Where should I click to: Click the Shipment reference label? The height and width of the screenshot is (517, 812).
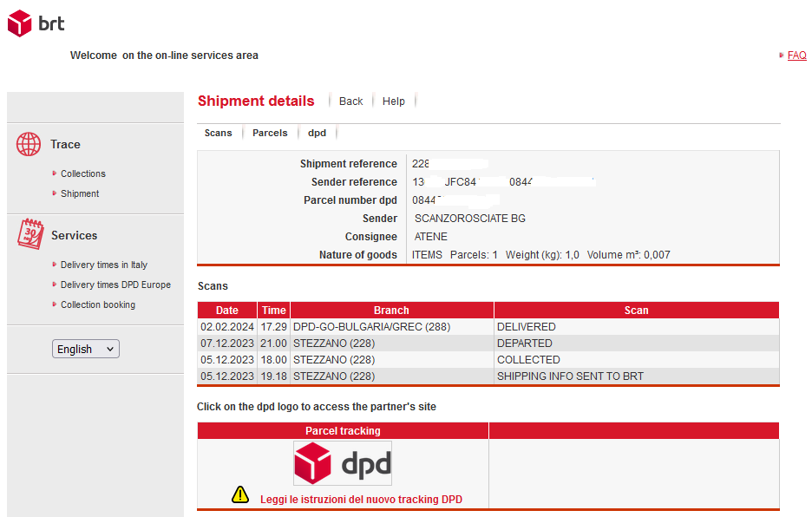[x=349, y=164]
